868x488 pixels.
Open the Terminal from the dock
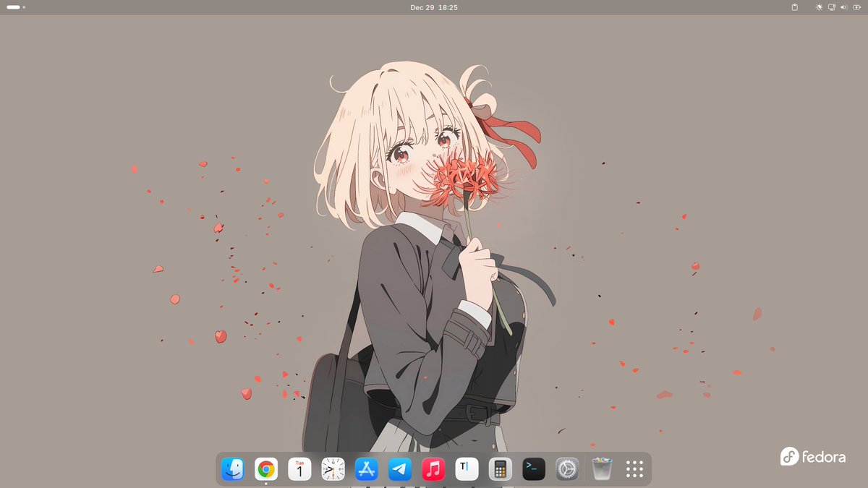(534, 469)
